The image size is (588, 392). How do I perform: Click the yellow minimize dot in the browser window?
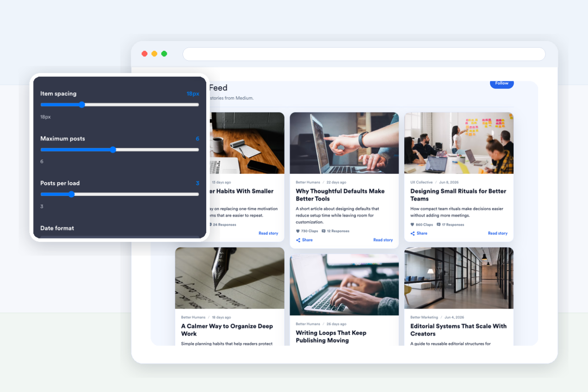click(x=154, y=54)
